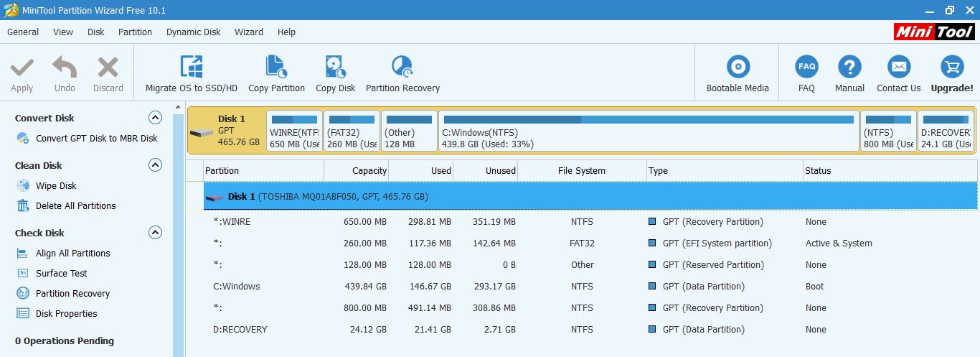The width and height of the screenshot is (980, 357).
Task: Choose Delete All Partitions
Action: 75,205
